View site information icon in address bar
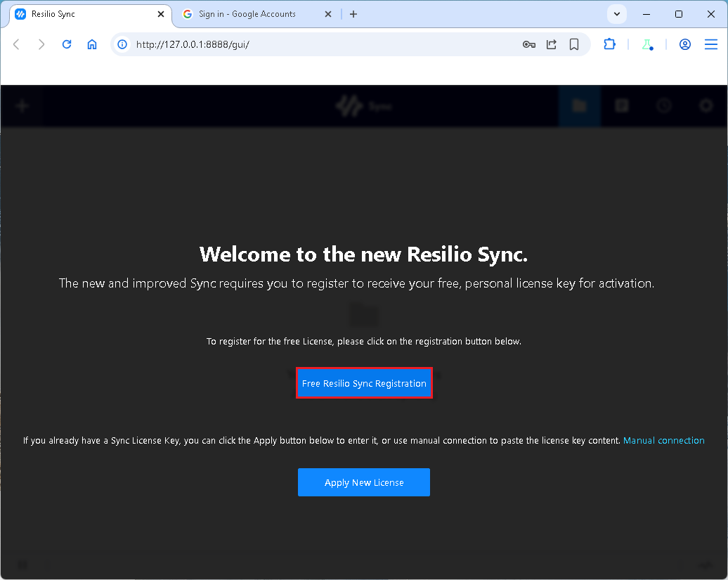The image size is (728, 580). click(122, 44)
